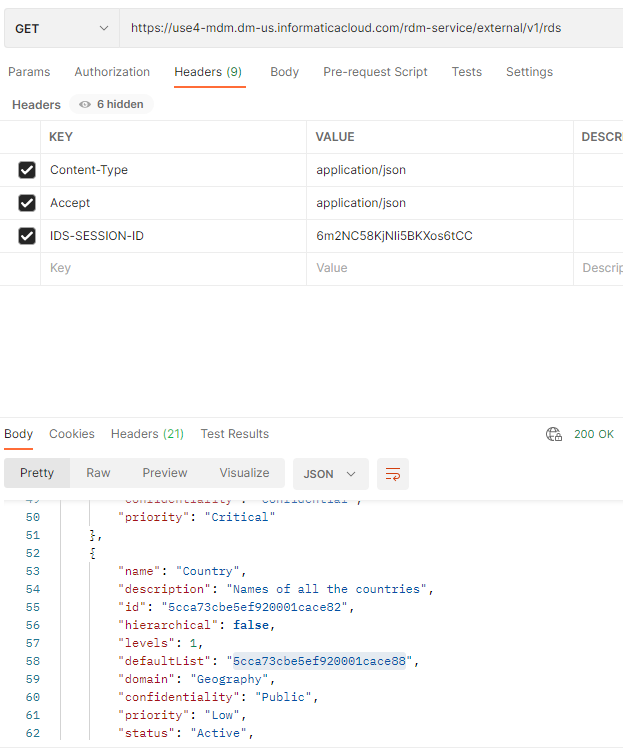
Task: Click the network globe lock icon
Action: pos(554,434)
